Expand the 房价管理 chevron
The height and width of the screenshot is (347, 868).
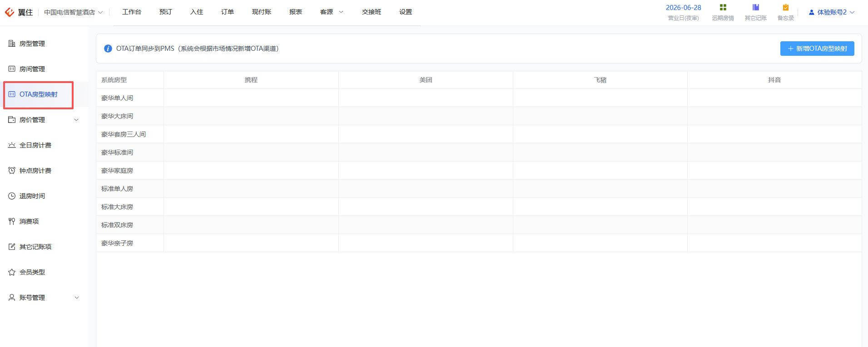(x=76, y=120)
